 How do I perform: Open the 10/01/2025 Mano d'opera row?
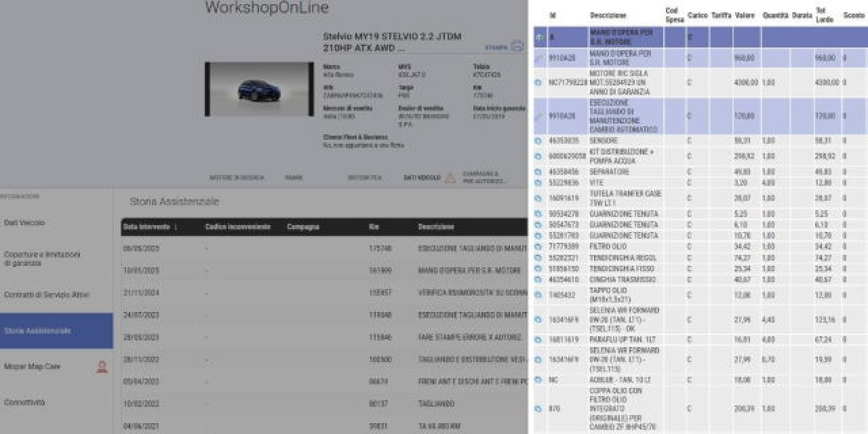(324, 271)
